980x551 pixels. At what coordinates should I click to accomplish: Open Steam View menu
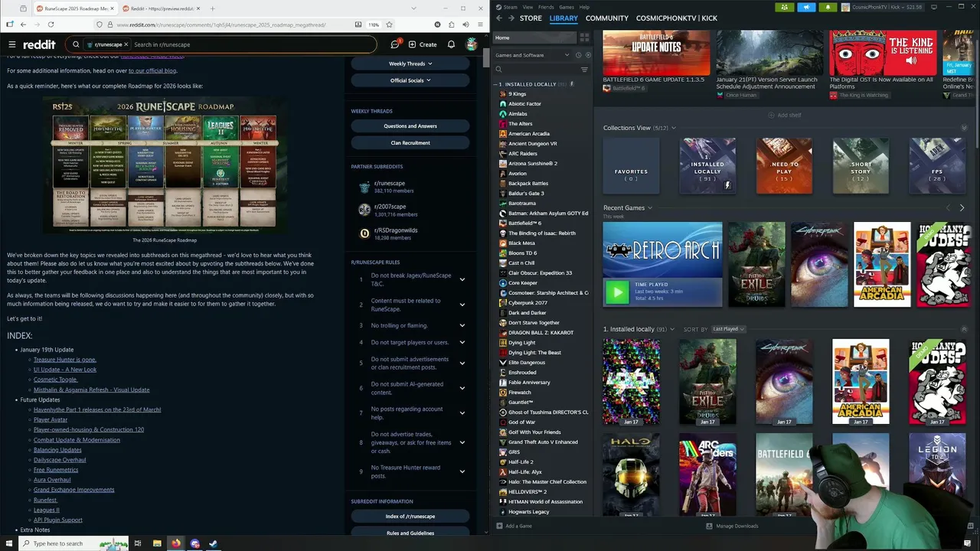(528, 7)
